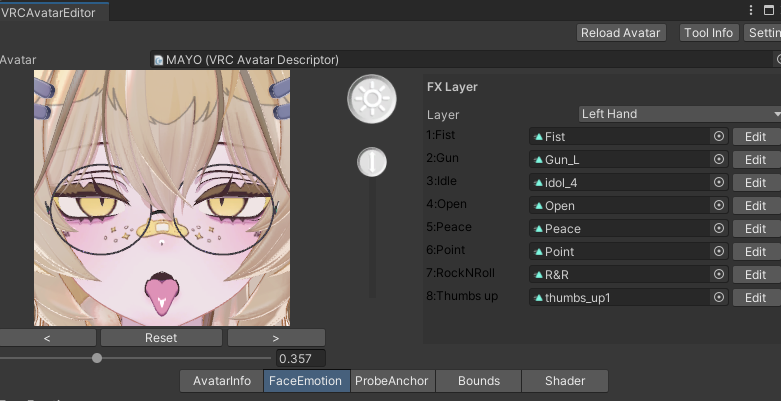
Task: Click the animation clip icon beside Gun_L
Action: pyautogui.click(x=538, y=159)
